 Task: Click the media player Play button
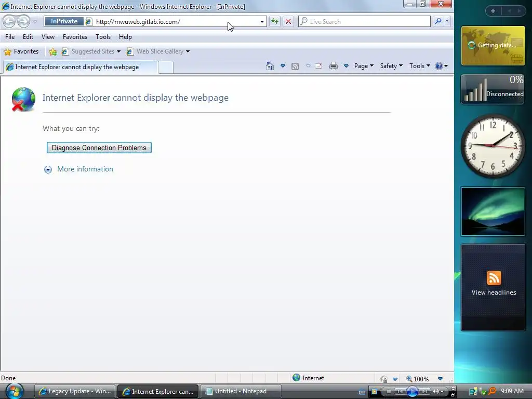point(412,392)
